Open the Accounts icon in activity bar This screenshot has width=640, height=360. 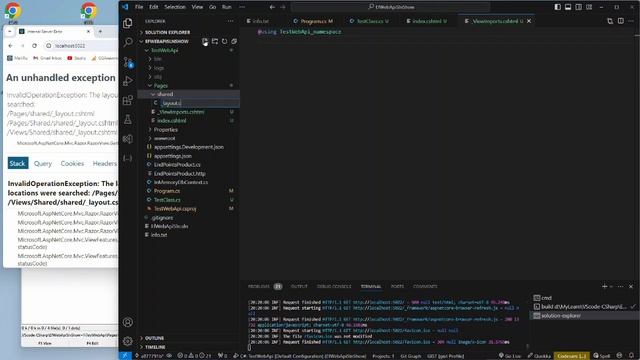(x=128, y=322)
